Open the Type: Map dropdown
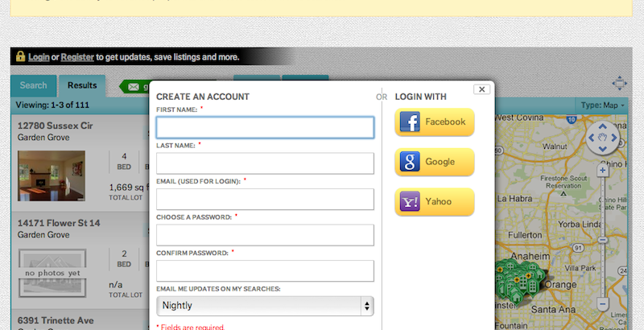The image size is (644, 330). click(x=602, y=105)
